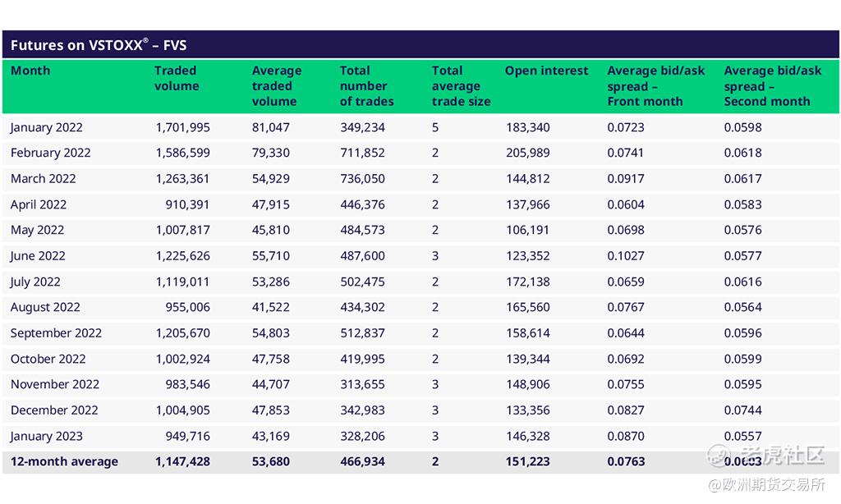Click the Average traded volume header
841x504 pixels.
277,86
